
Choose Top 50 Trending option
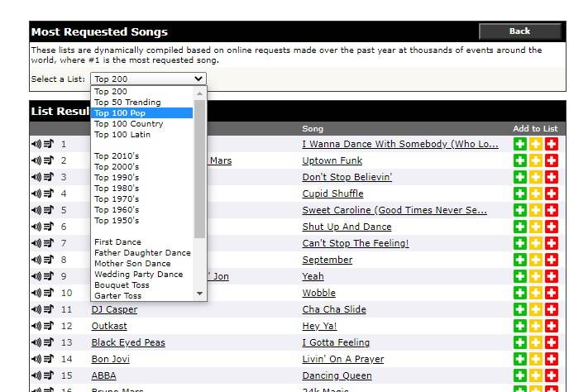point(141,102)
